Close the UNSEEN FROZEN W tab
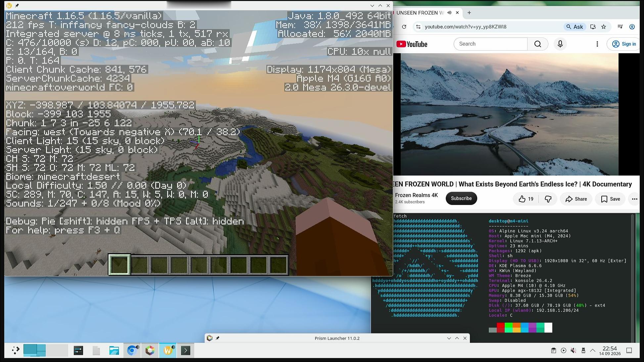The width and height of the screenshot is (644, 362). coord(457,13)
